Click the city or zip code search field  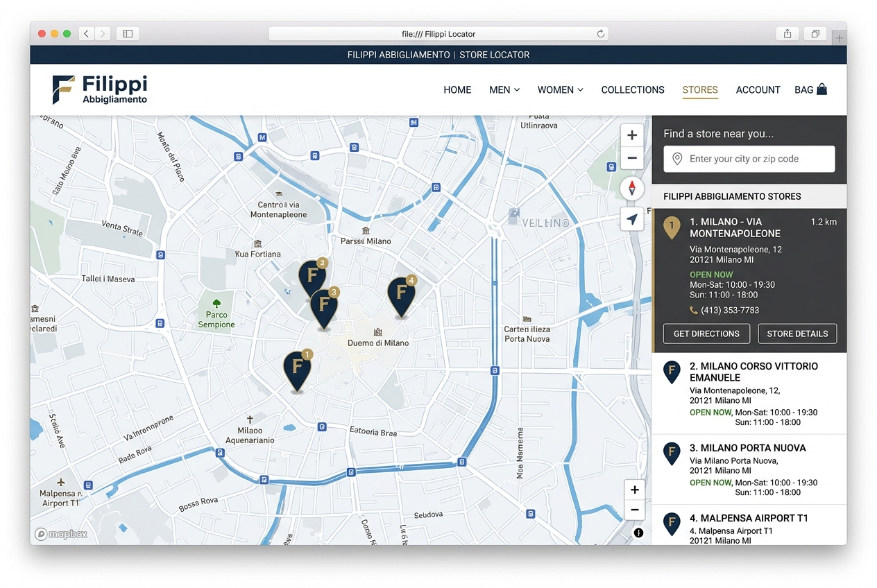click(749, 159)
